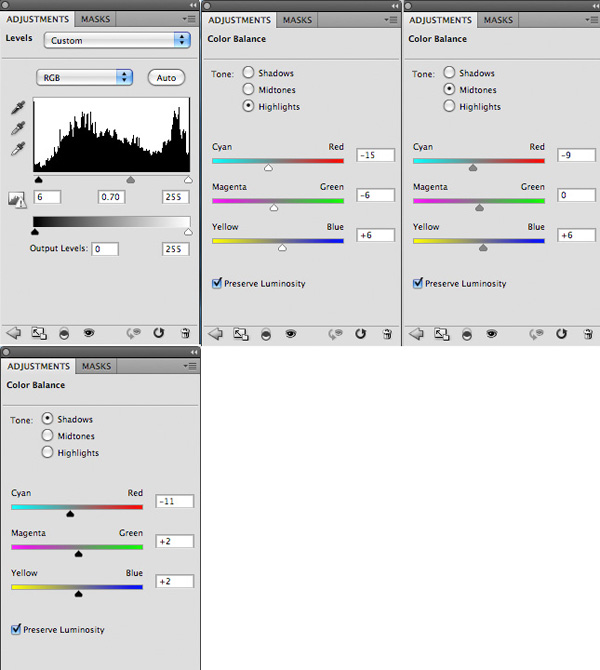Switch to Masks tab in Shadows Color Balance panel
This screenshot has width=600, height=670.
(96, 366)
